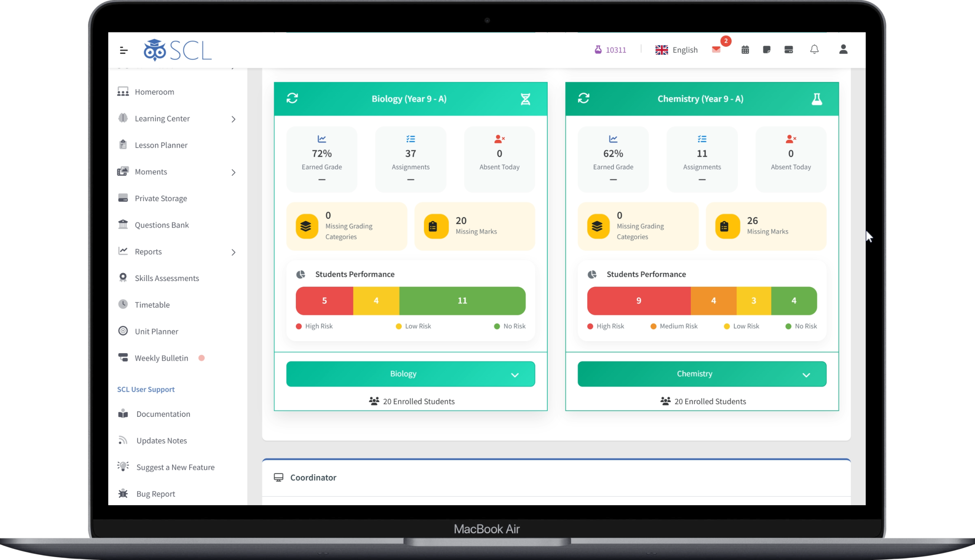
Task: Refresh the Biology (Year 9 - A) card
Action: tap(292, 99)
